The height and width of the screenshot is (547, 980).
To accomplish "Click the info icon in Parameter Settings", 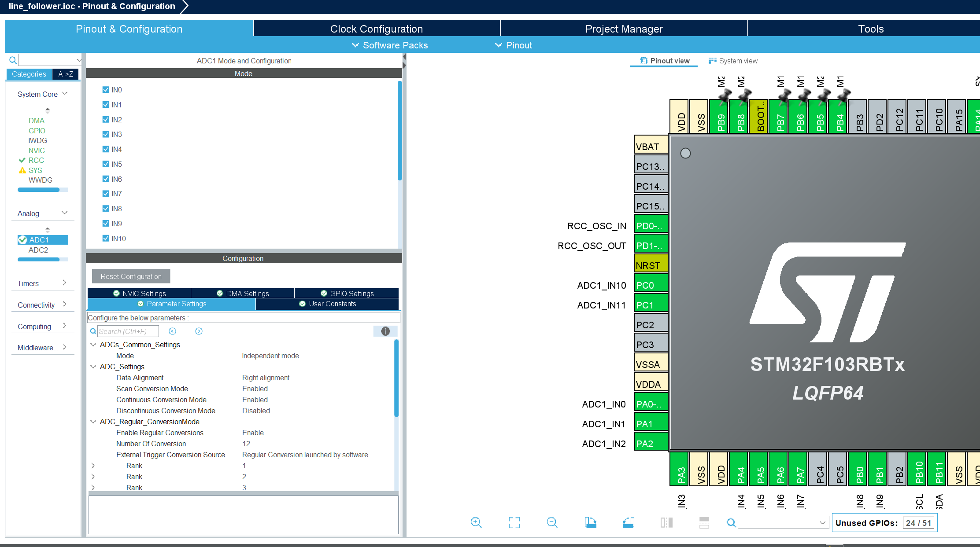I will pyautogui.click(x=385, y=331).
